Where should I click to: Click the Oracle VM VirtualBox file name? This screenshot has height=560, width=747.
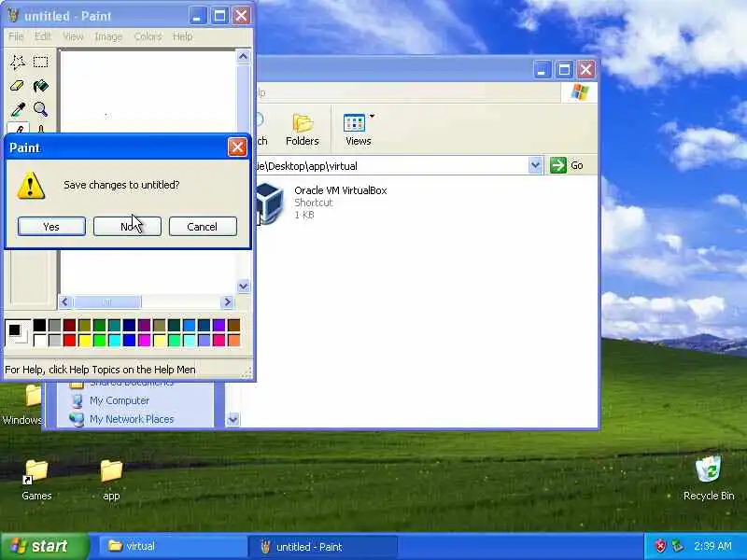341,190
